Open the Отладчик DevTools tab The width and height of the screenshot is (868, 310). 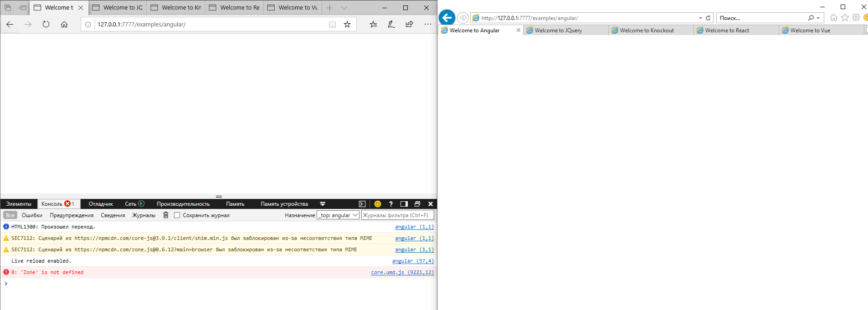point(101,204)
